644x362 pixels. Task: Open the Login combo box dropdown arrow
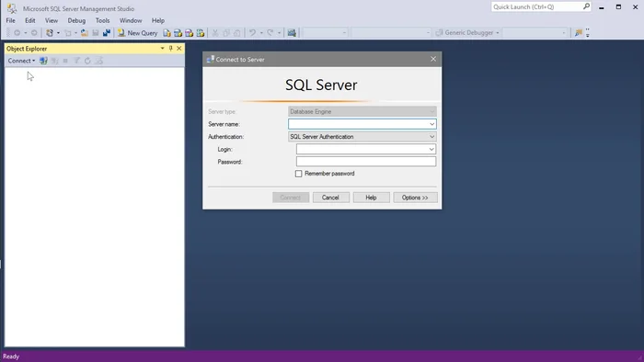[431, 149]
